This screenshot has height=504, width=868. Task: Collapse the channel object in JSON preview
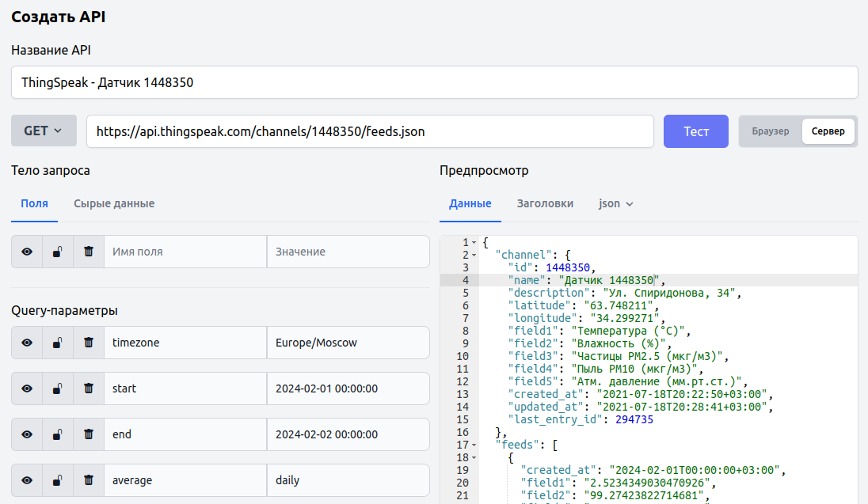coord(474,255)
